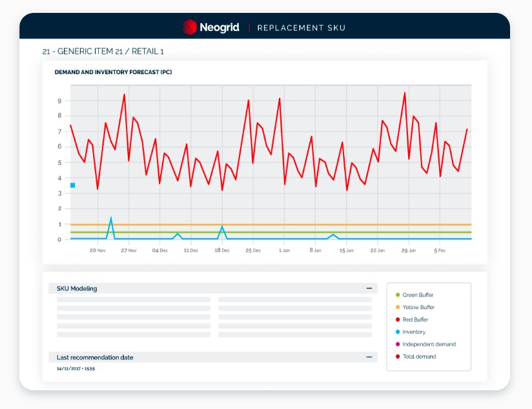Collapse the Last recommendation date section

click(x=369, y=357)
